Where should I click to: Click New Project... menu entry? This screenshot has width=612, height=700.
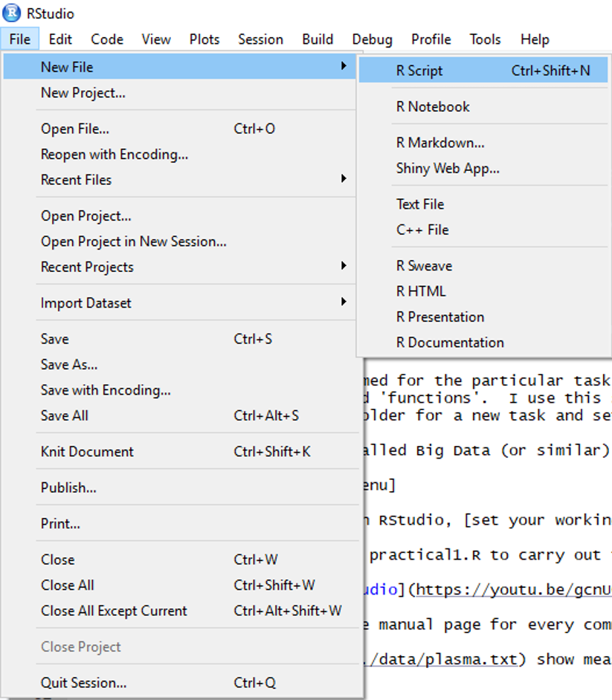coord(83,93)
